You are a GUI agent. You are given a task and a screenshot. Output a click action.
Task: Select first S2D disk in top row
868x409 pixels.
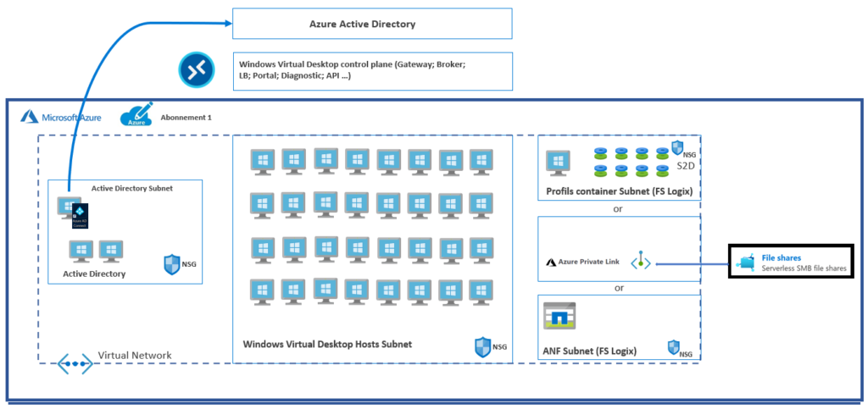[601, 152]
